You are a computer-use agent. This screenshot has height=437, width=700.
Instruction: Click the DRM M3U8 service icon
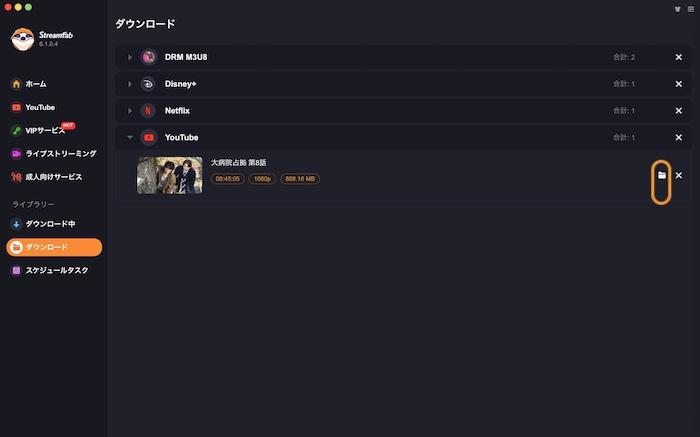pos(148,57)
